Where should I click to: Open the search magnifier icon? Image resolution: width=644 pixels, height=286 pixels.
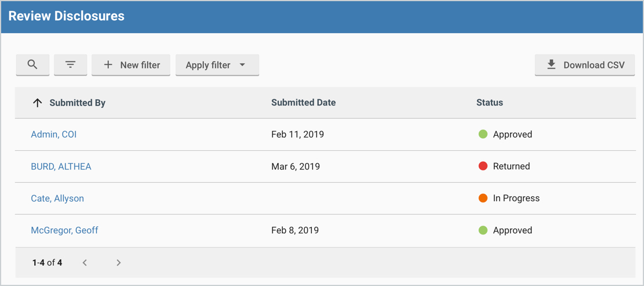[x=32, y=64]
